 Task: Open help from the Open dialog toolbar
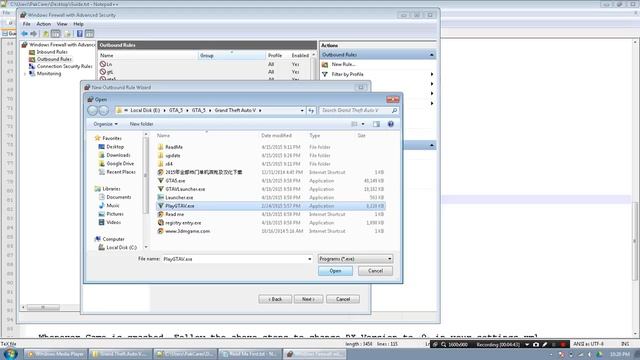391,124
